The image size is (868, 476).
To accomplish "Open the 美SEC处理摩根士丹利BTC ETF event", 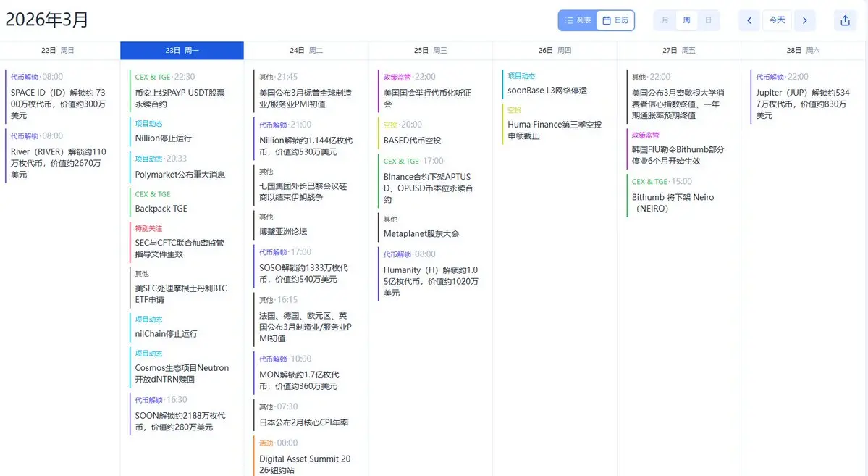I will click(x=184, y=287).
